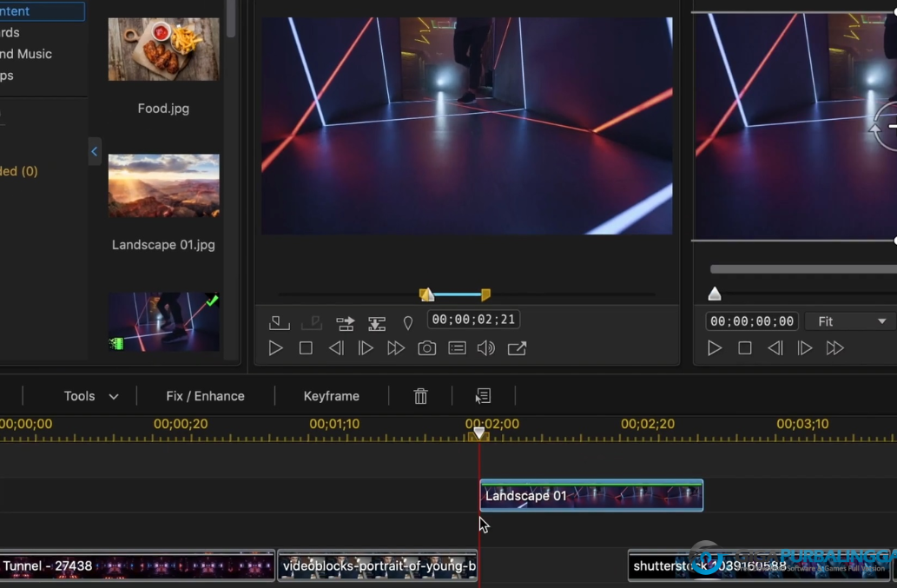
Task: Click the 00;00;00;00 timecode field
Action: (x=752, y=321)
